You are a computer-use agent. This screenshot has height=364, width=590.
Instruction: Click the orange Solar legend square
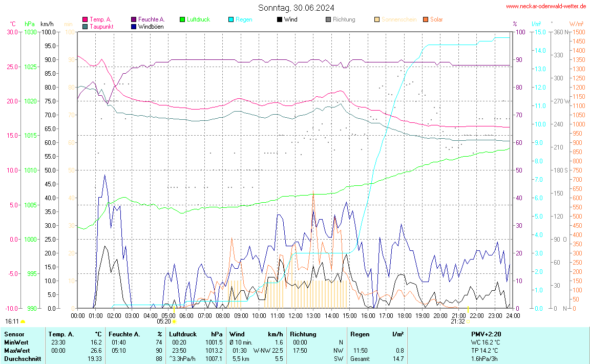coord(426,19)
